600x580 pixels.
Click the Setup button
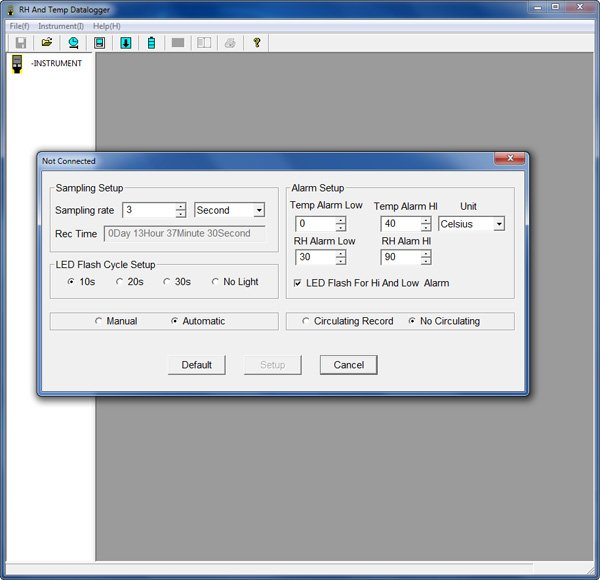pos(272,365)
